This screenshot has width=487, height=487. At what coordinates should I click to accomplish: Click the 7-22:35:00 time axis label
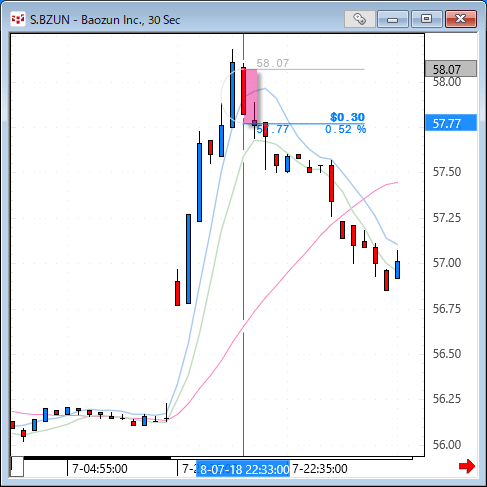[319, 469]
